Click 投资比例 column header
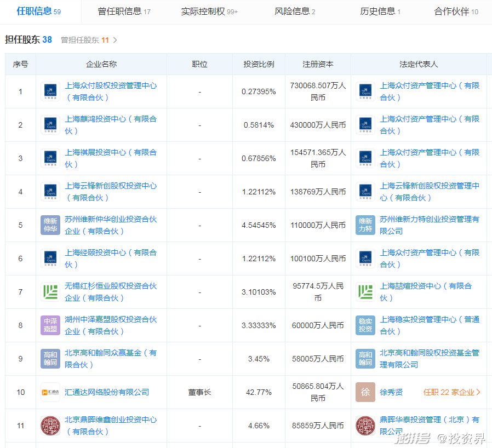The height and width of the screenshot is (448, 492). 259,64
